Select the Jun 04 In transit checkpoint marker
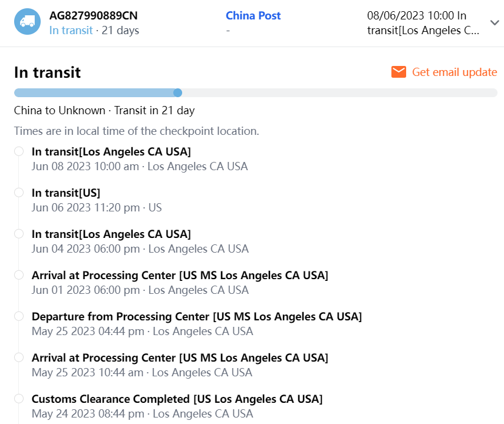The width and height of the screenshot is (504, 424). 19,234
